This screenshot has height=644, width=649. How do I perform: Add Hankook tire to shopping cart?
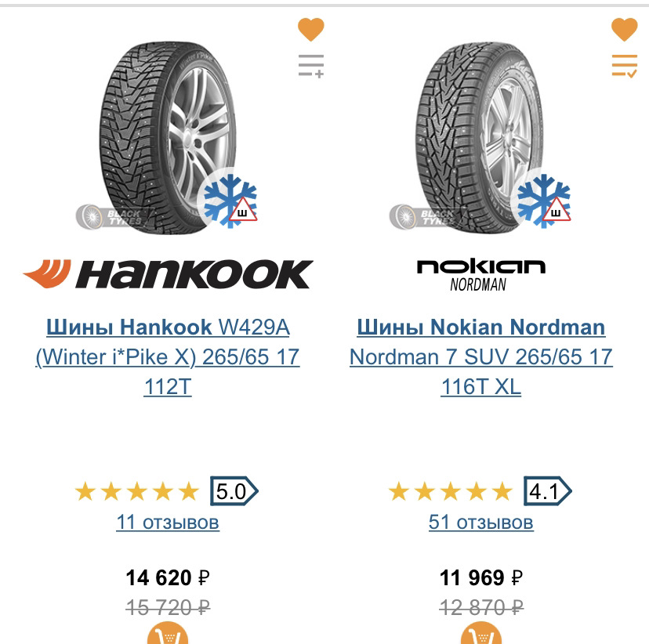pos(168,635)
